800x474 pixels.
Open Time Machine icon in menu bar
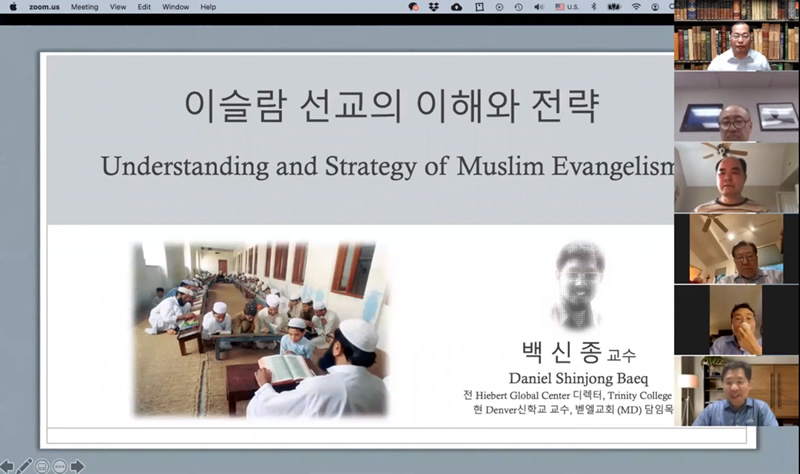pyautogui.click(x=518, y=6)
